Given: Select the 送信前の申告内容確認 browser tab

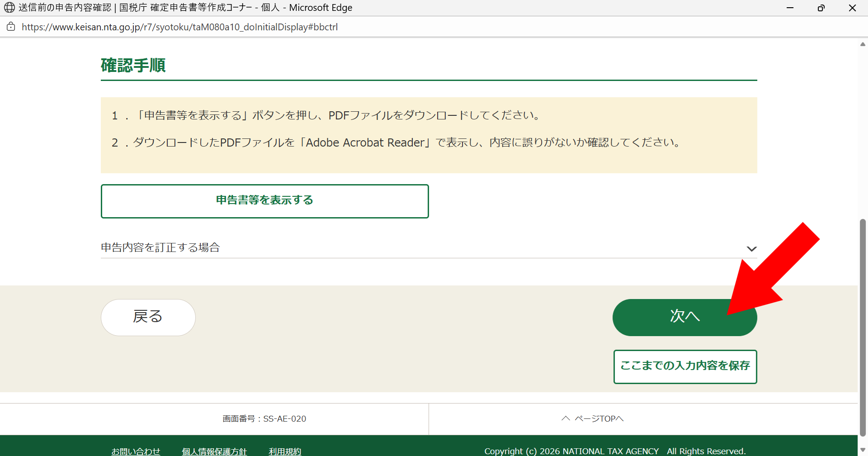Looking at the screenshot, I should coord(181,7).
